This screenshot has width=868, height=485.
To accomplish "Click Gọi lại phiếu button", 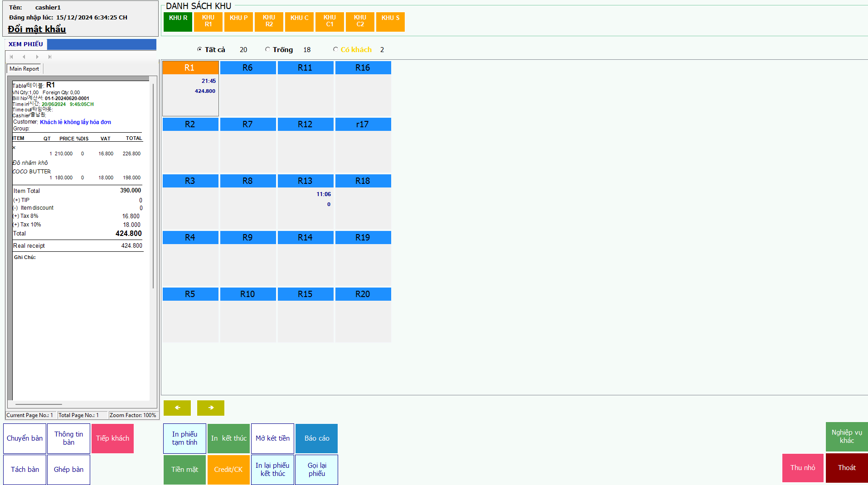I will click(316, 470).
